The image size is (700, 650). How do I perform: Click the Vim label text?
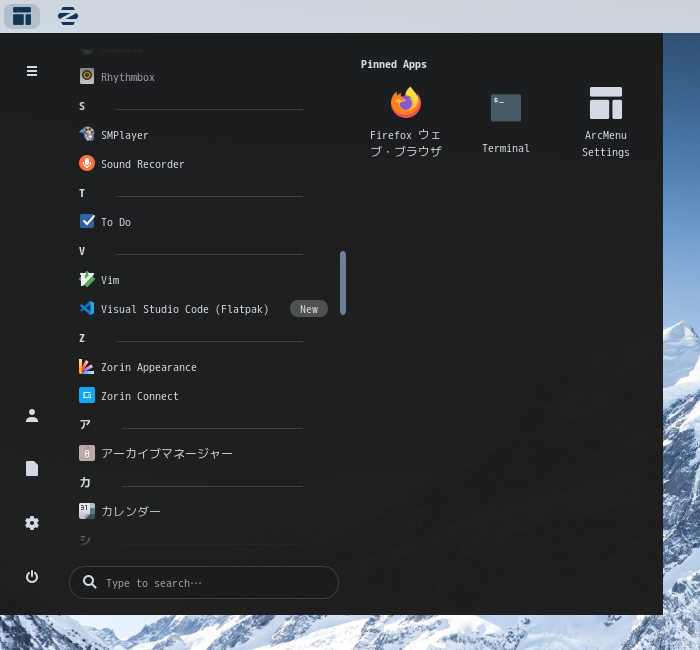point(110,280)
